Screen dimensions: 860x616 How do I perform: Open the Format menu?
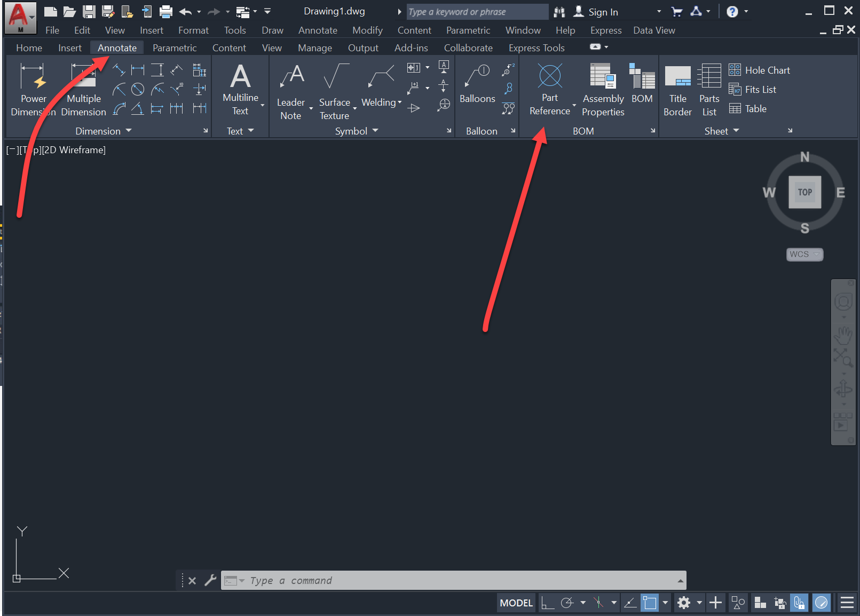coord(193,30)
